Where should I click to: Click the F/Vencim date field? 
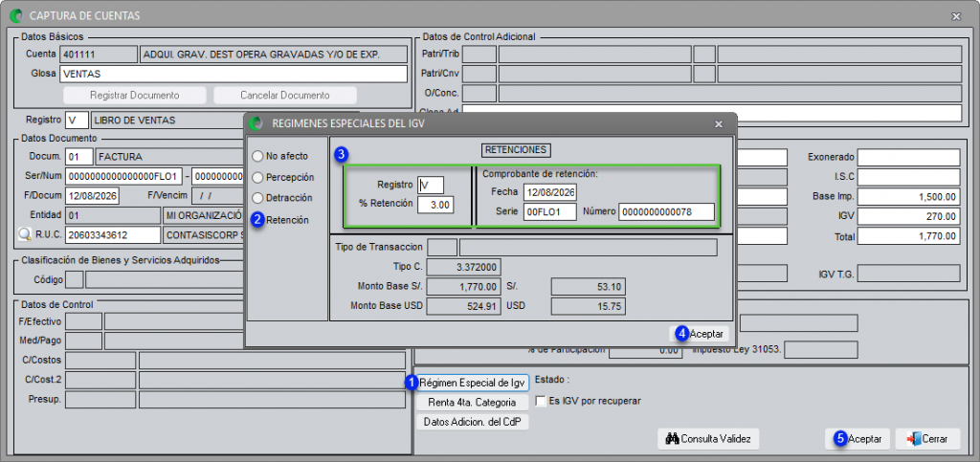(x=219, y=196)
